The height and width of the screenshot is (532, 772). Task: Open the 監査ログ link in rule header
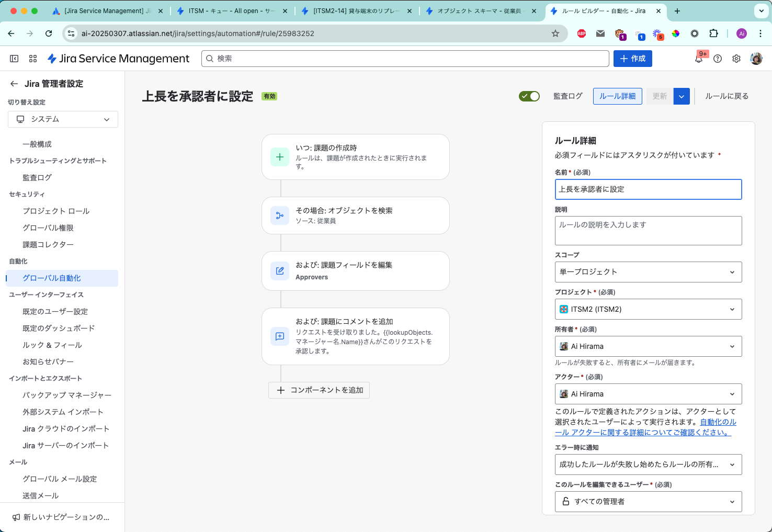click(567, 96)
